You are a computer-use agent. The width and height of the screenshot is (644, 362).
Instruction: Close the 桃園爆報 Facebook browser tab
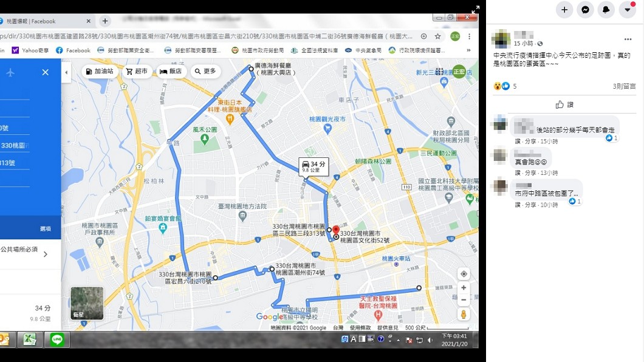click(x=88, y=21)
